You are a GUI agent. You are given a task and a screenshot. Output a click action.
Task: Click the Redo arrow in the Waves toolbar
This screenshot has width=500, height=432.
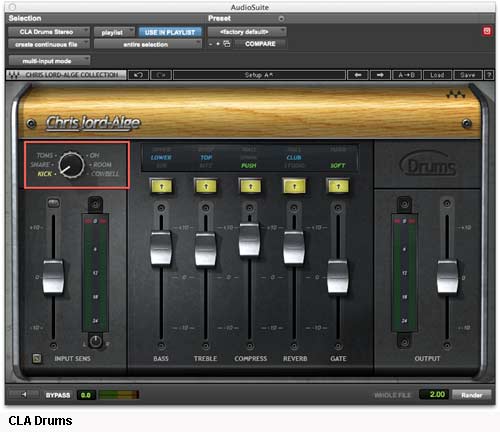[161, 75]
